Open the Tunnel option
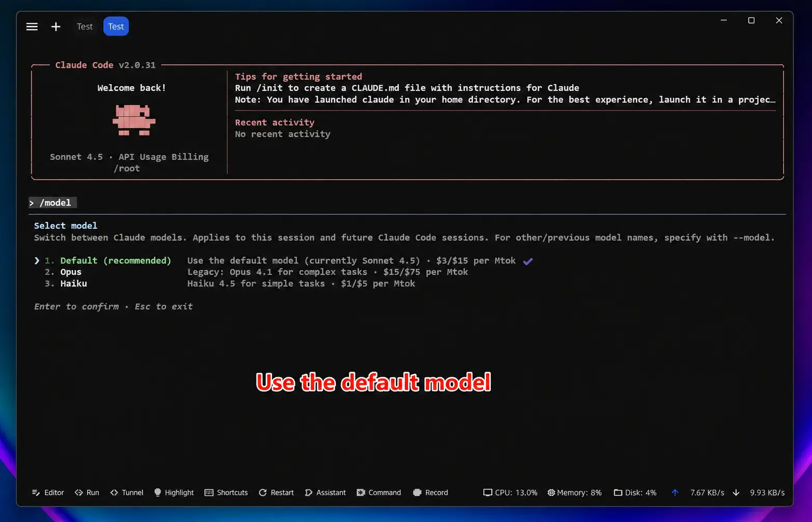812x522 pixels. (x=127, y=492)
